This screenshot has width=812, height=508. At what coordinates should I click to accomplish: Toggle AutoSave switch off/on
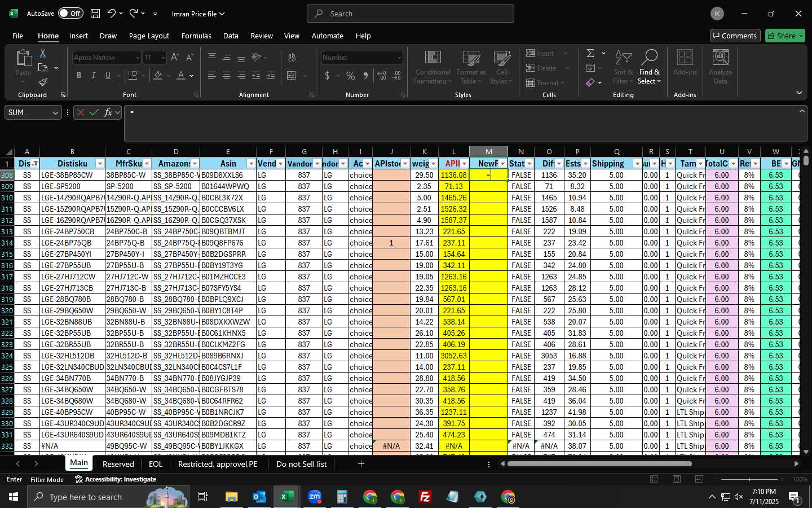pos(70,14)
